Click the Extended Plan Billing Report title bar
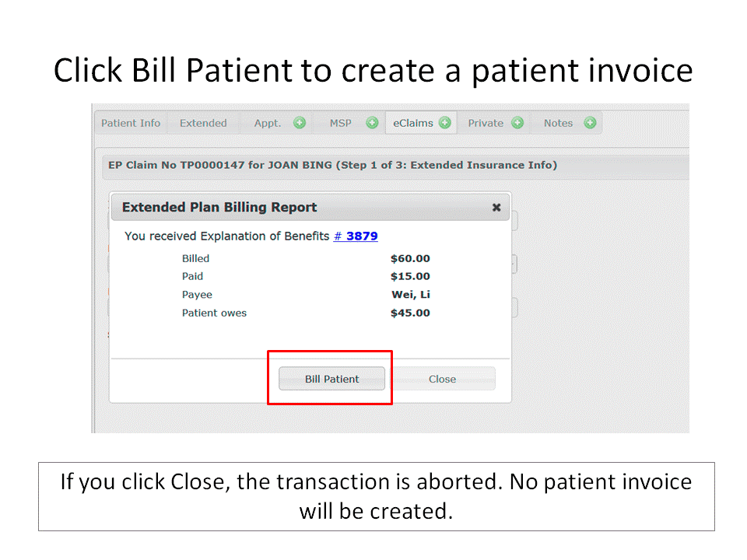 coord(296,208)
